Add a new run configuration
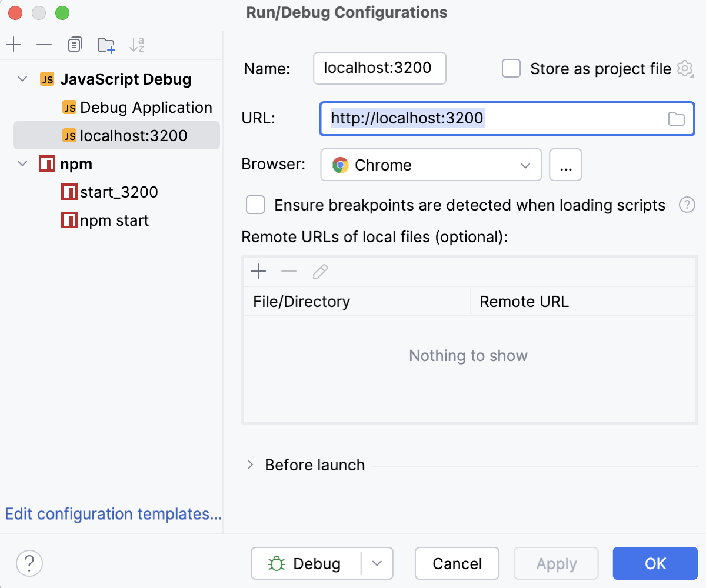Screen dimensions: 706x588 14,44
